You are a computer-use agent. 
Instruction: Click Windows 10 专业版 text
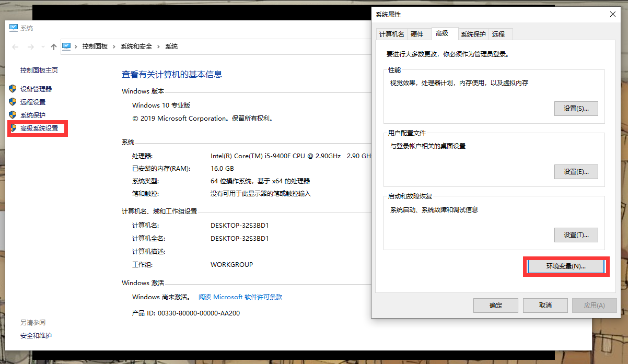161,105
